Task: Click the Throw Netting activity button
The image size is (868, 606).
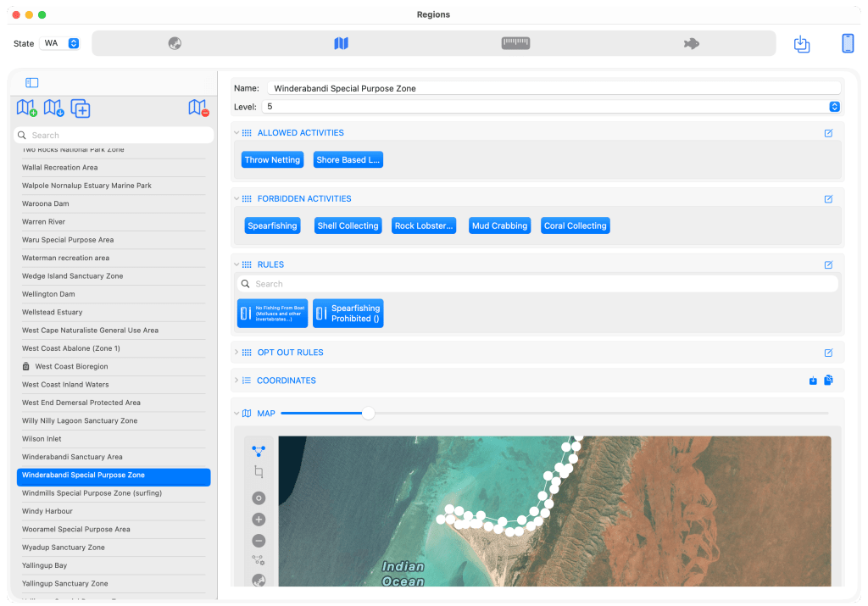Action: (272, 160)
